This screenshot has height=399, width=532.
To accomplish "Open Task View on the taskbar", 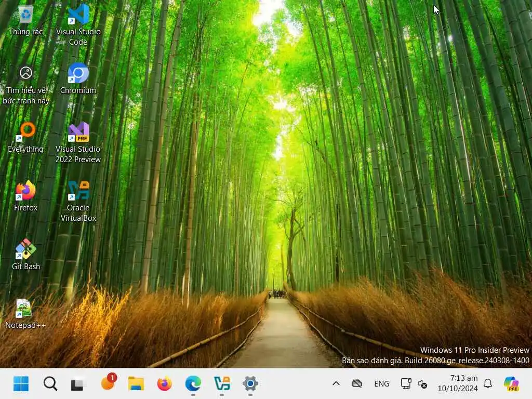I will 78,384.
